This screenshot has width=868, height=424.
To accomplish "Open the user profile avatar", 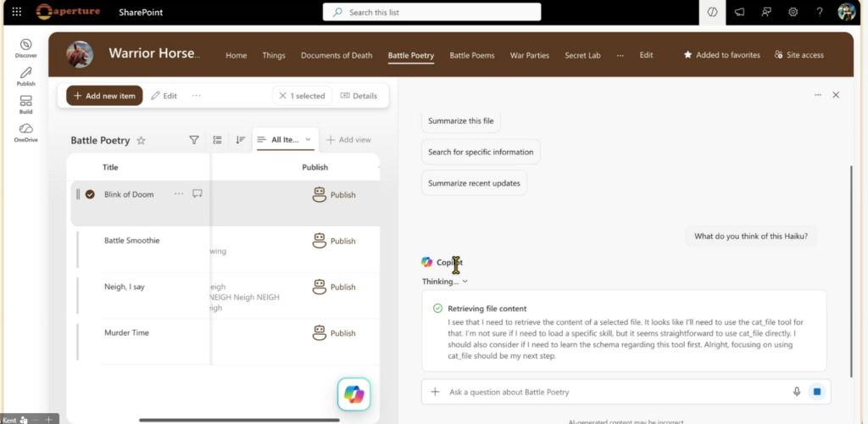I will pyautogui.click(x=847, y=12).
